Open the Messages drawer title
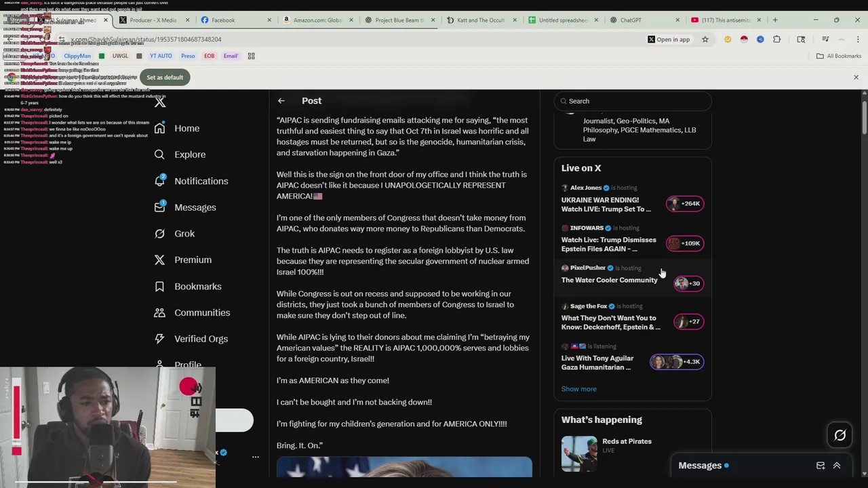This screenshot has height=488, width=868. (700, 466)
